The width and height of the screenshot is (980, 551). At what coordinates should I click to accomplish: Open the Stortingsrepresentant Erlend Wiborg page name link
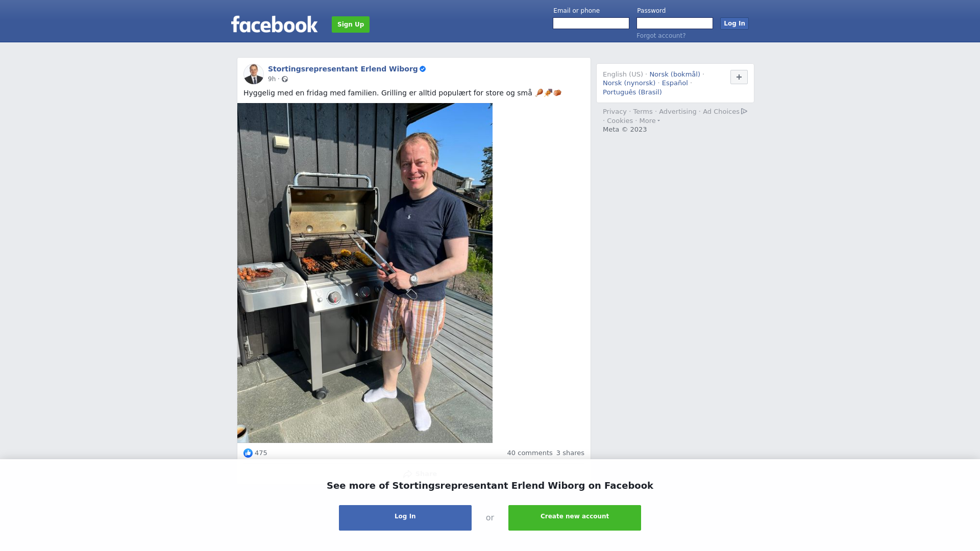pyautogui.click(x=343, y=69)
